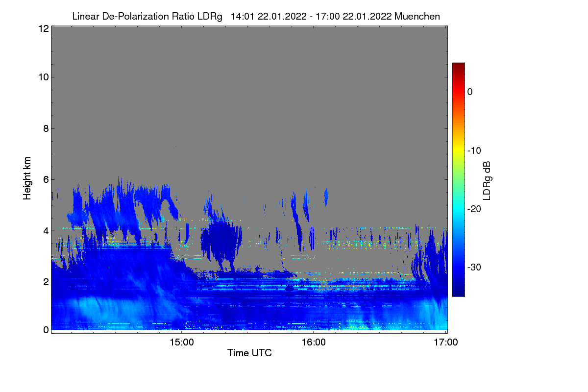The height and width of the screenshot is (392, 588).
Task: Click the colorbar label 0
Action: [x=470, y=92]
